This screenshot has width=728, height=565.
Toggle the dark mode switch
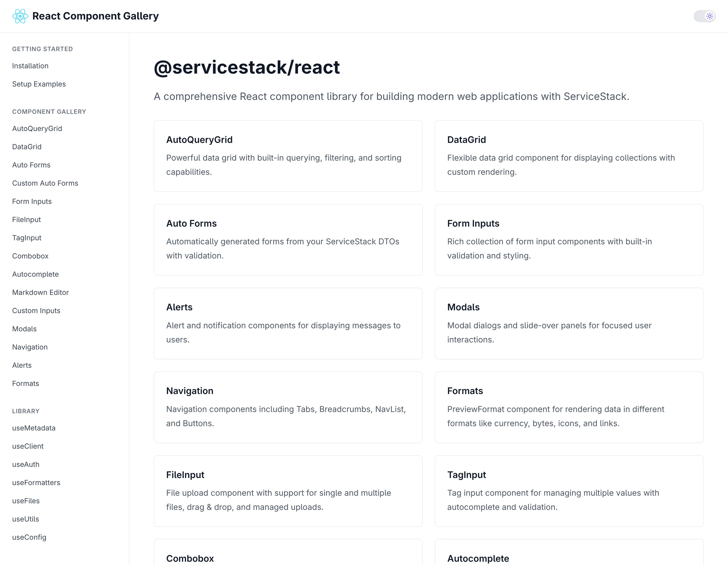(x=704, y=16)
